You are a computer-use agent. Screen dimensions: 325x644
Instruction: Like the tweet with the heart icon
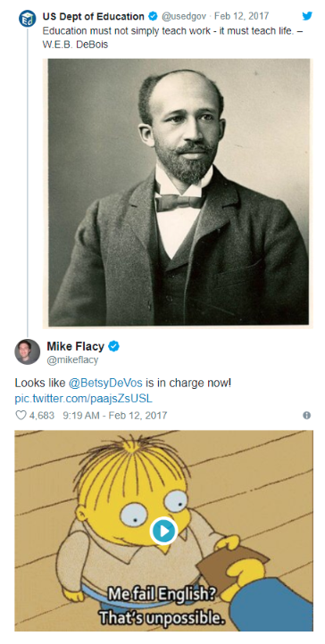tap(21, 416)
